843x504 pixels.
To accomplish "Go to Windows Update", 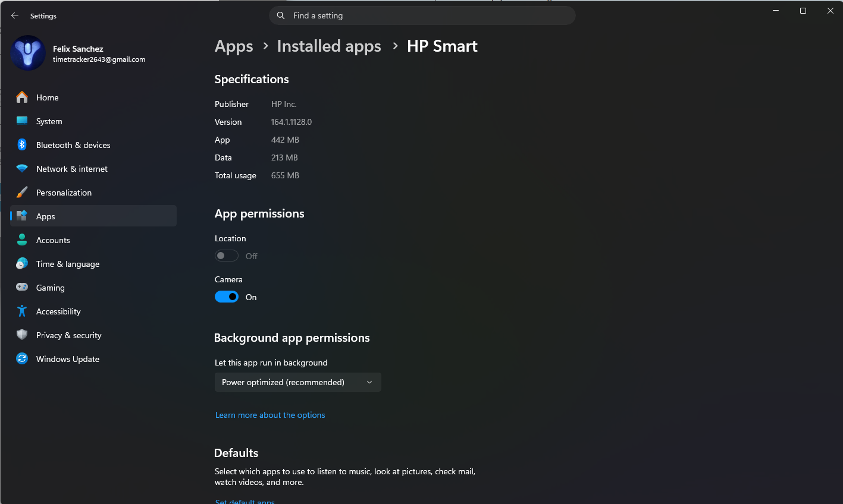I will [x=93, y=359].
